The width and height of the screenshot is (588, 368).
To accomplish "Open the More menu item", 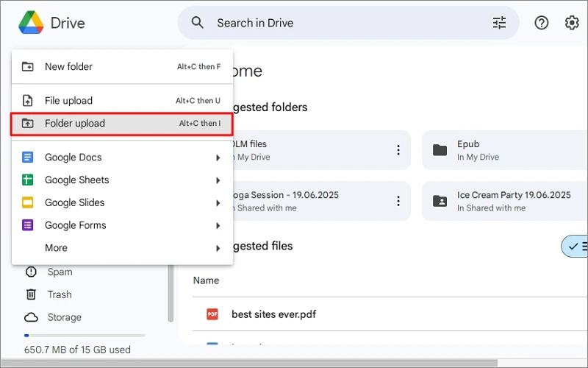I will tap(122, 248).
